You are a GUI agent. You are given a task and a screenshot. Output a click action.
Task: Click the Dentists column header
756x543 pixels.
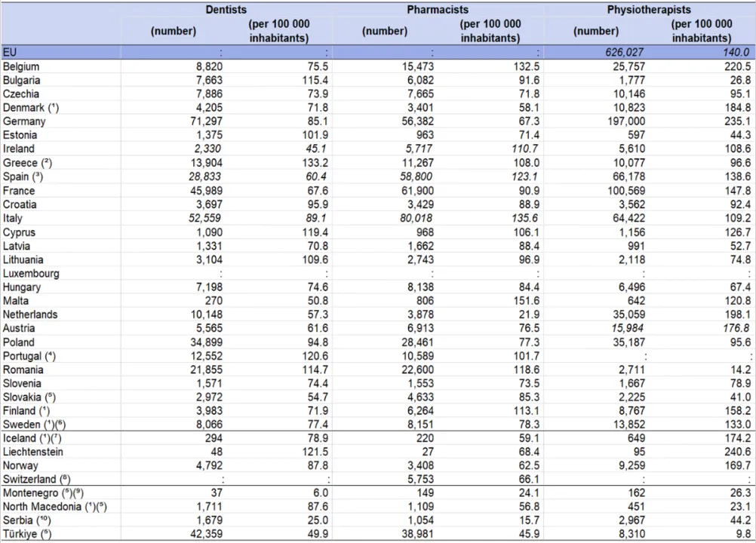coord(226,10)
